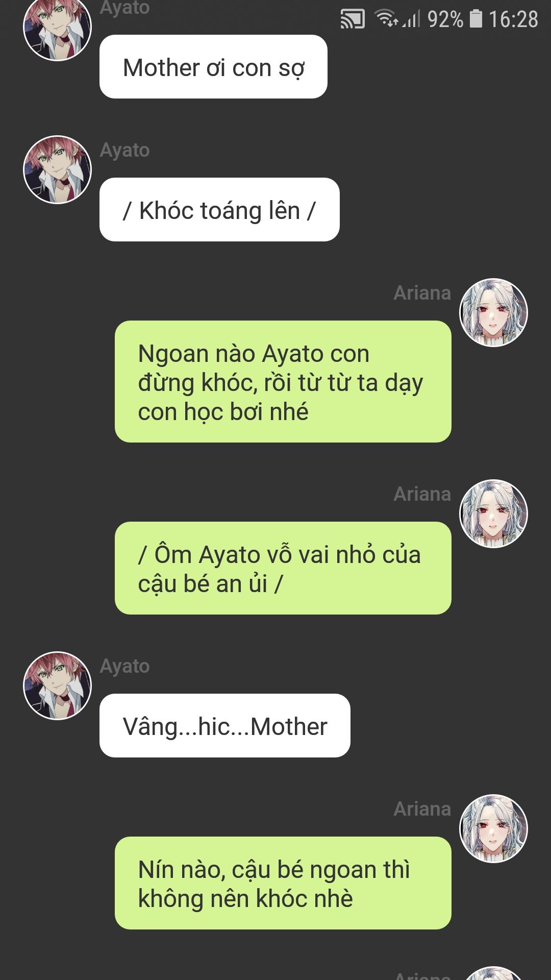Image resolution: width=551 pixels, height=980 pixels.
Task: Tap Ayato's avatar next to 'Vâng...hic...Mother'
Action: (58, 685)
